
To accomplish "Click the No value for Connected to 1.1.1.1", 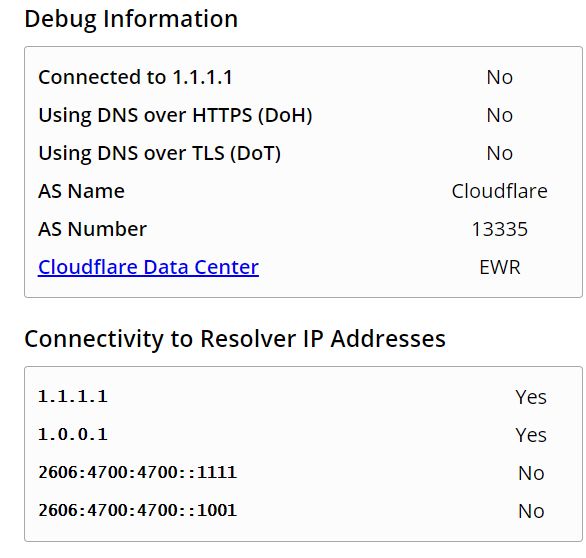I will click(x=500, y=77).
